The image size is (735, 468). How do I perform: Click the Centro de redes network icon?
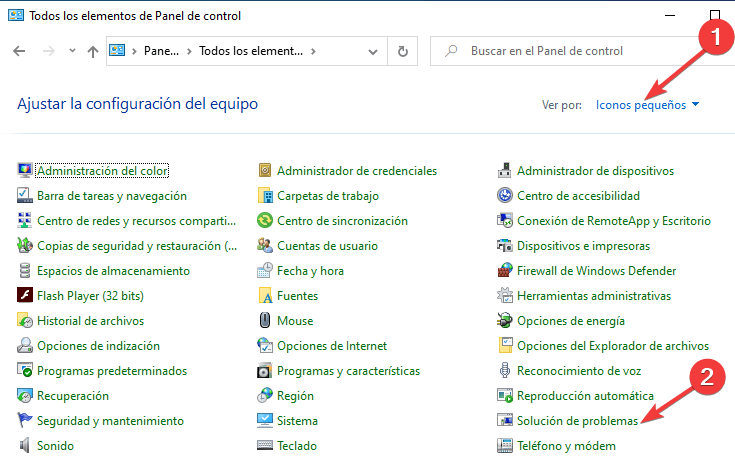coord(25,220)
